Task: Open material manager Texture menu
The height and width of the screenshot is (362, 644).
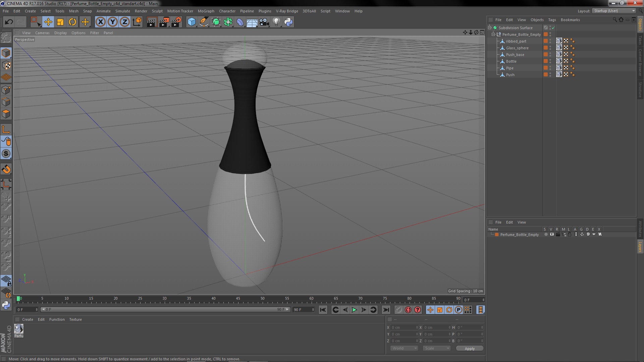Action: point(75,319)
